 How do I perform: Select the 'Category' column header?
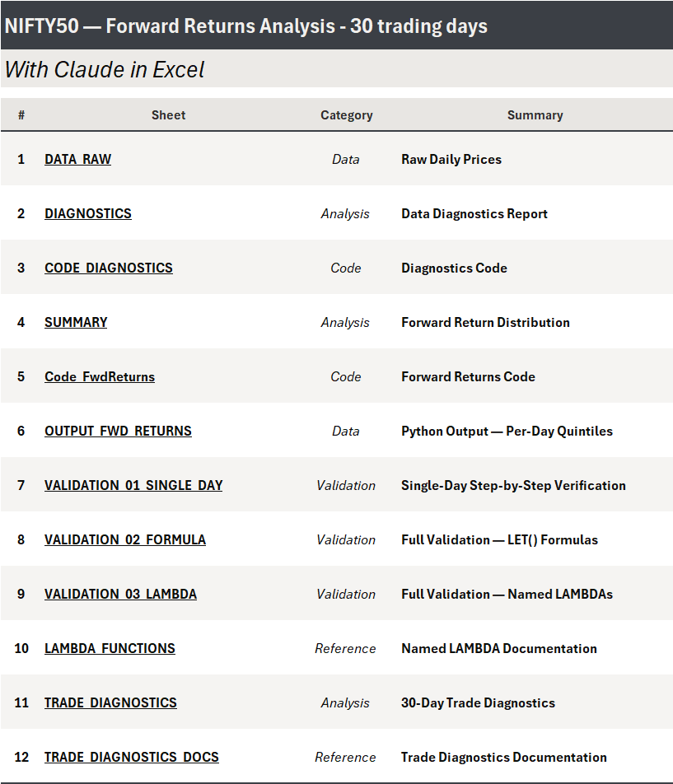[346, 115]
